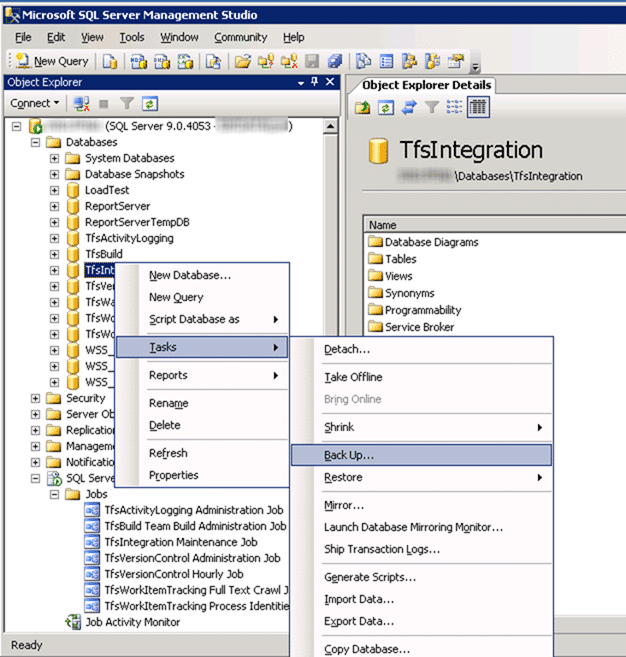The width and height of the screenshot is (626, 657).
Task: Click the Up folder icon in Details pane
Action: click(x=363, y=107)
